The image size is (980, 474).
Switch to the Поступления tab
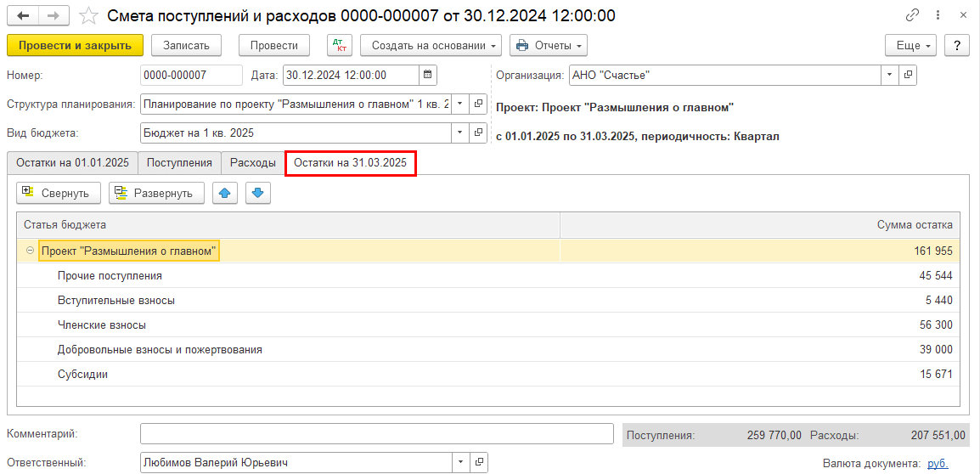point(179,162)
